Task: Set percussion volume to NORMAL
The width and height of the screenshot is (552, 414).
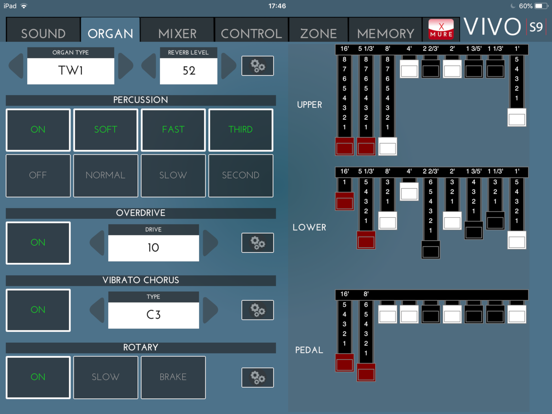Action: pyautogui.click(x=106, y=175)
